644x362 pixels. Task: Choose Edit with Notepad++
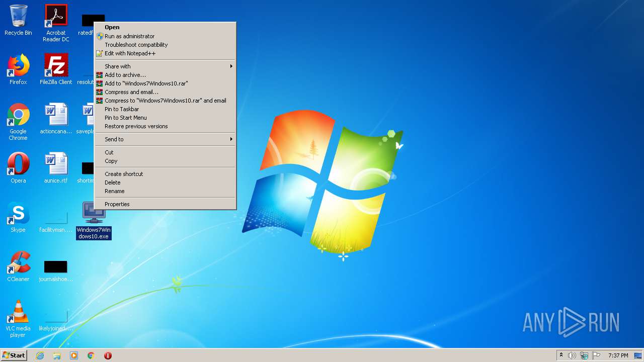click(x=166, y=53)
